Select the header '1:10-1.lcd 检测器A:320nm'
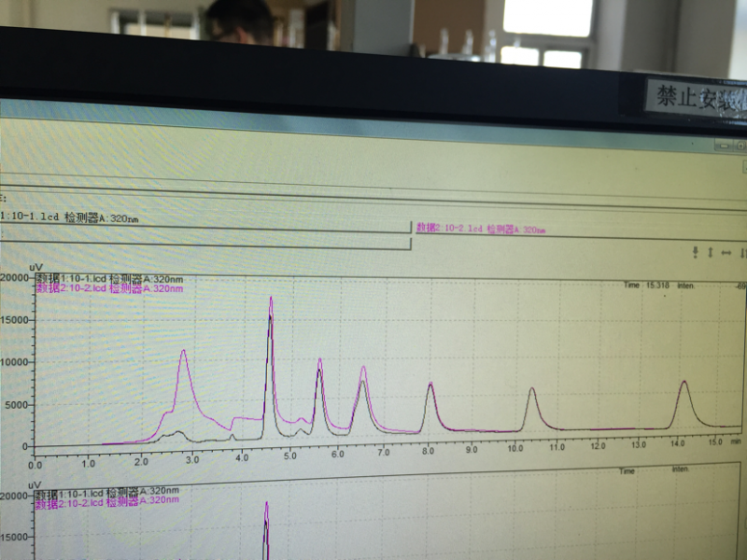 pyautogui.click(x=69, y=217)
